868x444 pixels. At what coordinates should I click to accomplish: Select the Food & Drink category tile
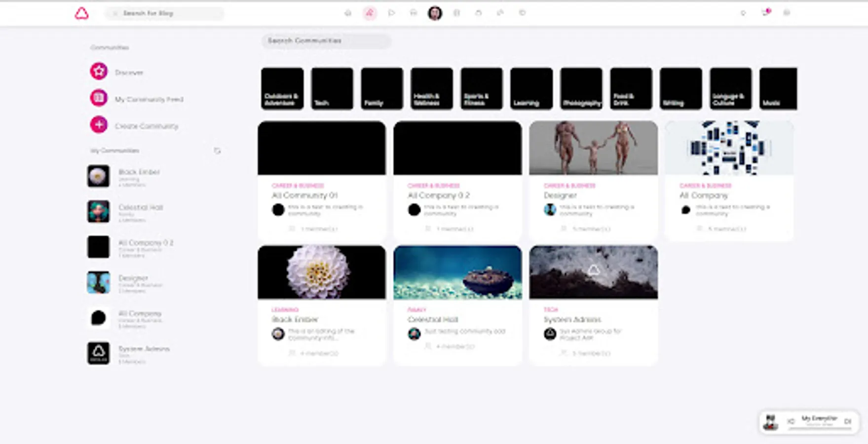point(631,89)
